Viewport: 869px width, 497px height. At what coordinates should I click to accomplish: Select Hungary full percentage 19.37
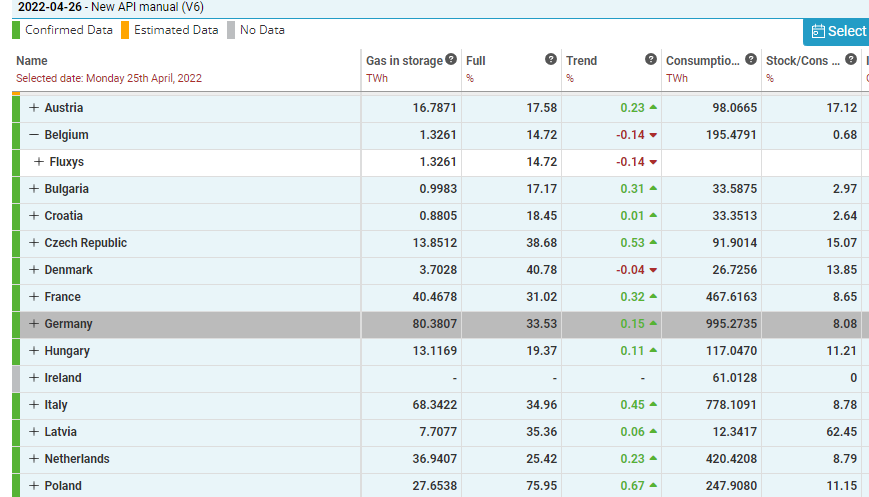[541, 351]
